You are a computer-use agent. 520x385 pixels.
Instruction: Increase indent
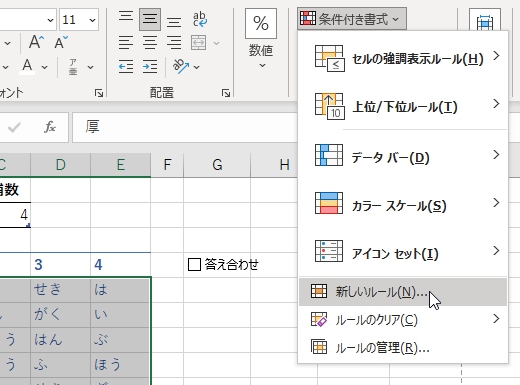150,67
